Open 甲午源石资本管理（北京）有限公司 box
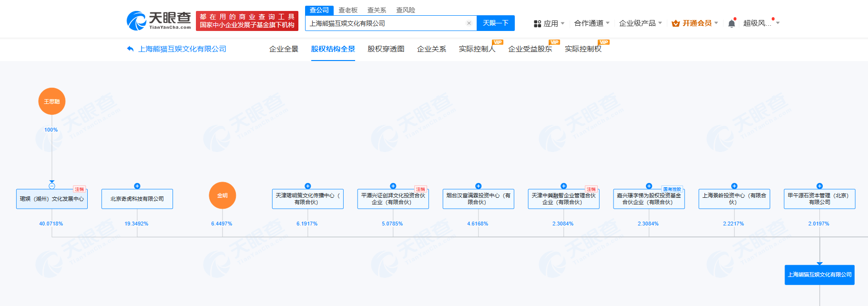 point(820,199)
